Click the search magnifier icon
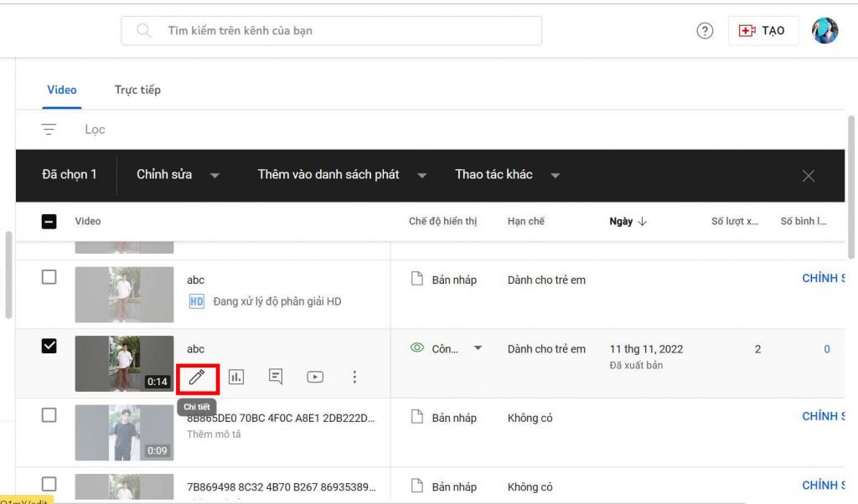 [x=142, y=30]
